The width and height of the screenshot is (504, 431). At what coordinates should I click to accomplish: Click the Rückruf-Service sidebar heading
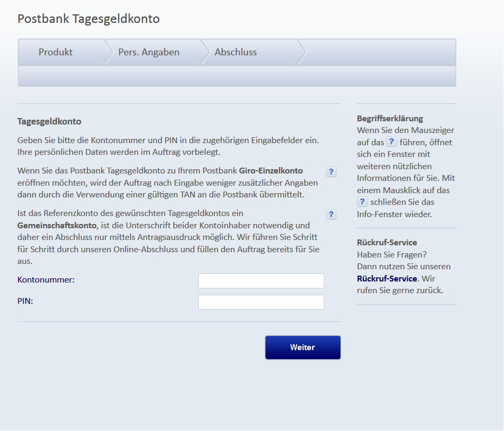tap(387, 243)
